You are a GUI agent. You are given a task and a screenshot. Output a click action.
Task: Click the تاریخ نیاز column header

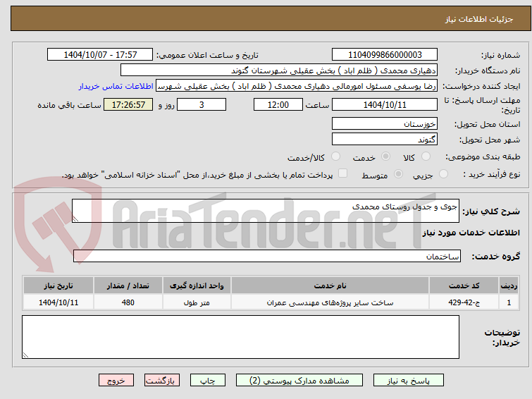(x=58, y=286)
